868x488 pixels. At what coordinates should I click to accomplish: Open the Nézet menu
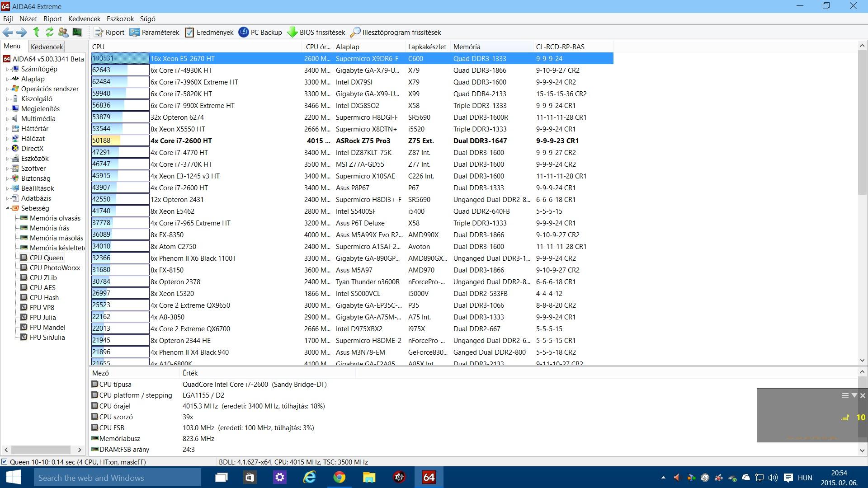[28, 19]
